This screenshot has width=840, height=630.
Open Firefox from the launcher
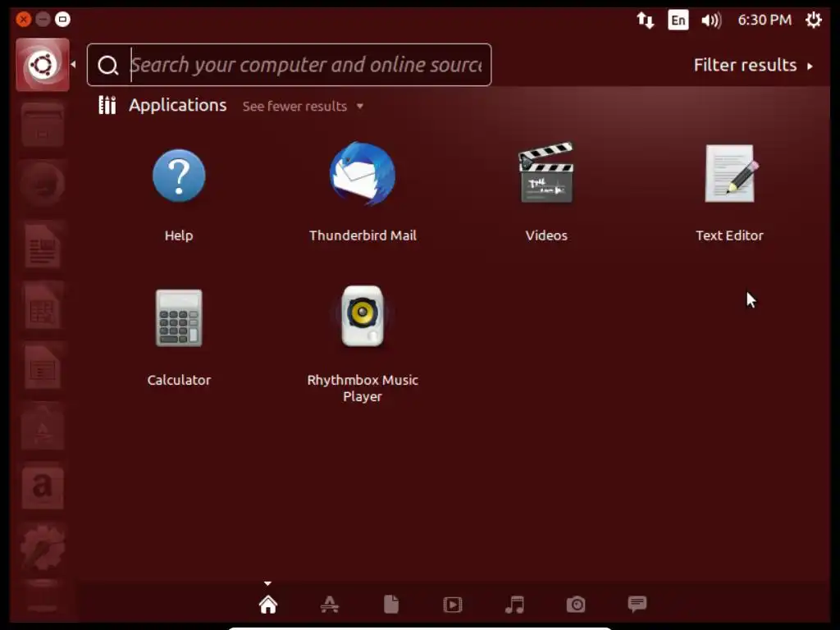[x=43, y=185]
